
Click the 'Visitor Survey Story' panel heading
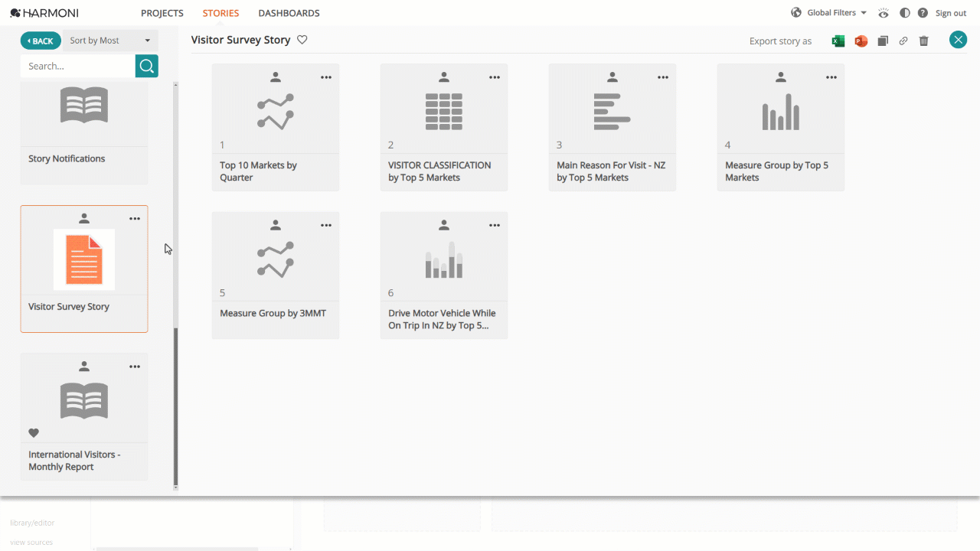click(x=240, y=40)
